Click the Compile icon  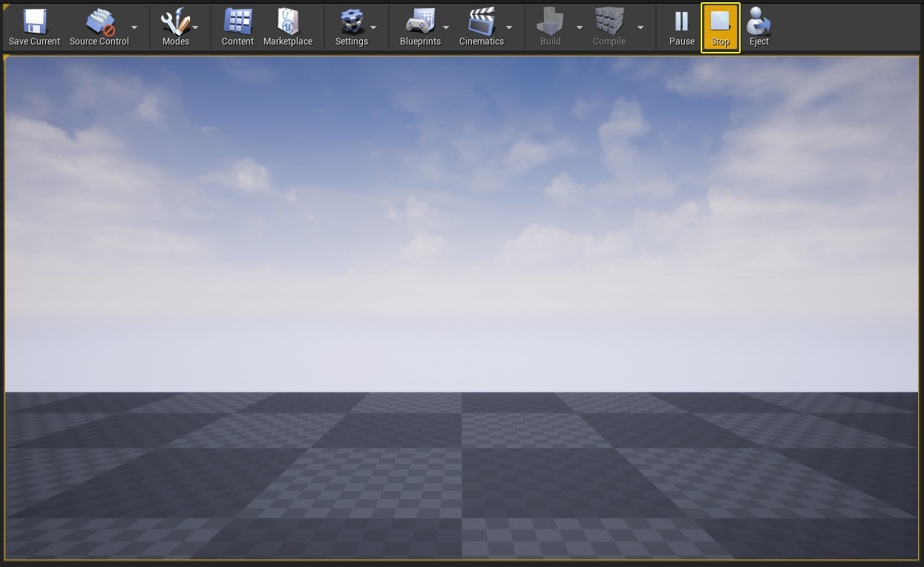pyautogui.click(x=609, y=22)
